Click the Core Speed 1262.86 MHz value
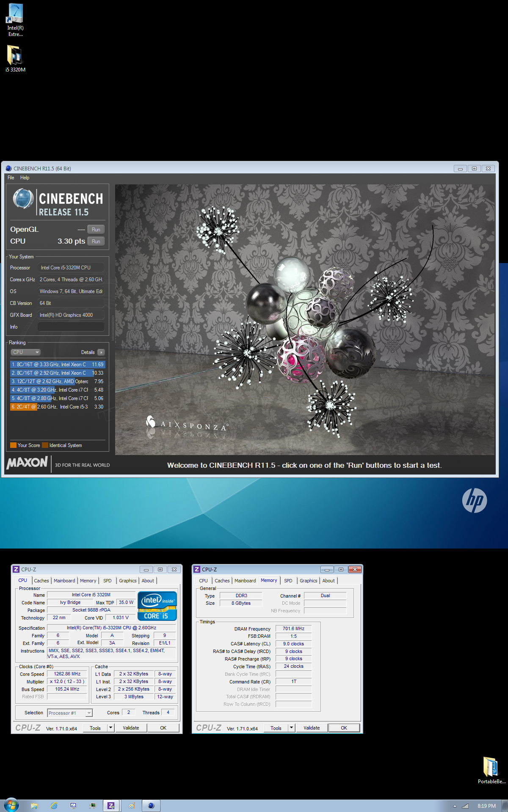508x812 pixels. pos(67,674)
